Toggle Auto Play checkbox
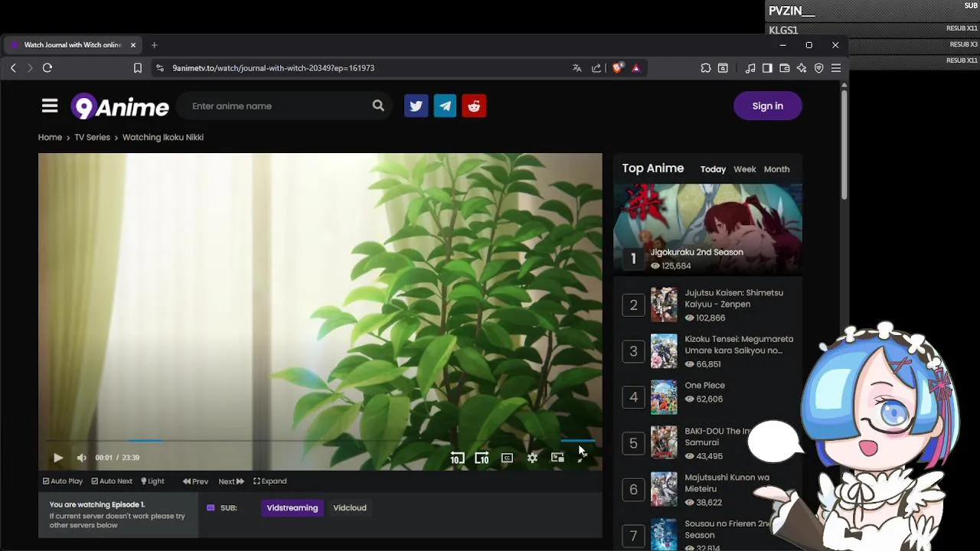The height and width of the screenshot is (551, 980). tap(63, 481)
